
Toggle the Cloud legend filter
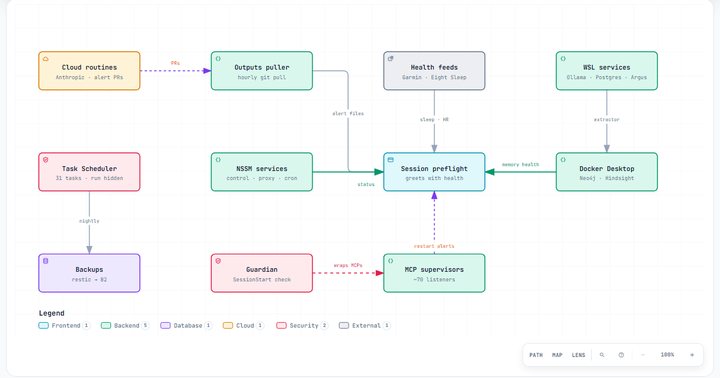243,326
